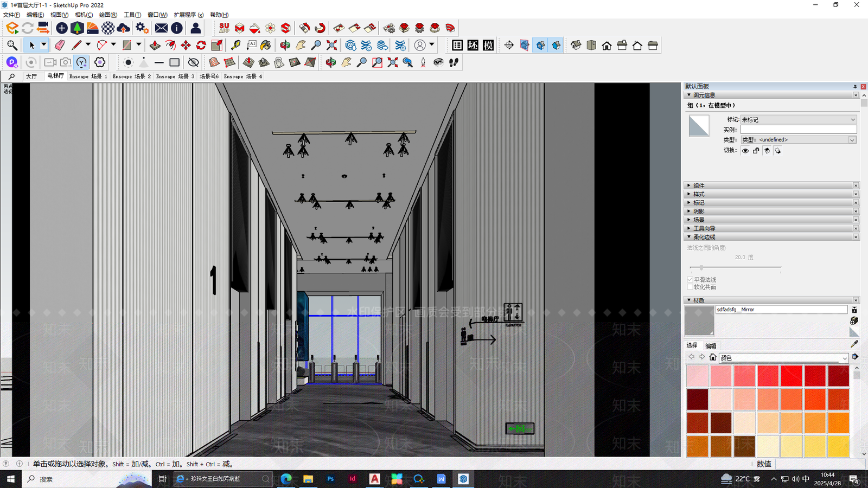Image resolution: width=868 pixels, height=488 pixels.
Task: Switch to the 编辑 material tab
Action: pyautogui.click(x=711, y=346)
